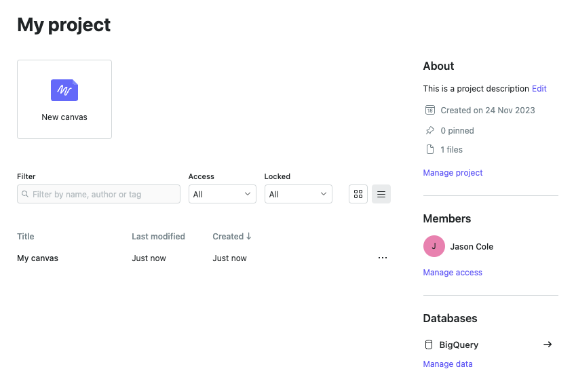This screenshot has height=392, width=574.
Task: Click the pin icon beside 0 pinned
Action: (x=429, y=130)
